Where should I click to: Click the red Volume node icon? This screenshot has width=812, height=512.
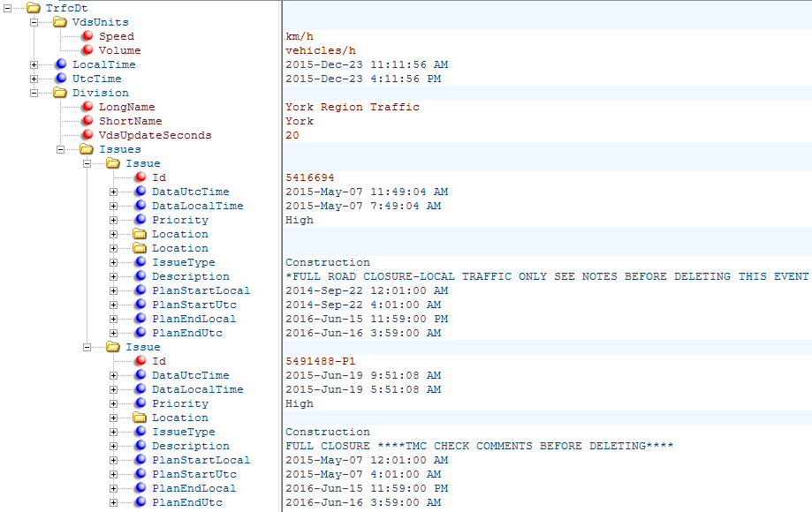tap(87, 50)
